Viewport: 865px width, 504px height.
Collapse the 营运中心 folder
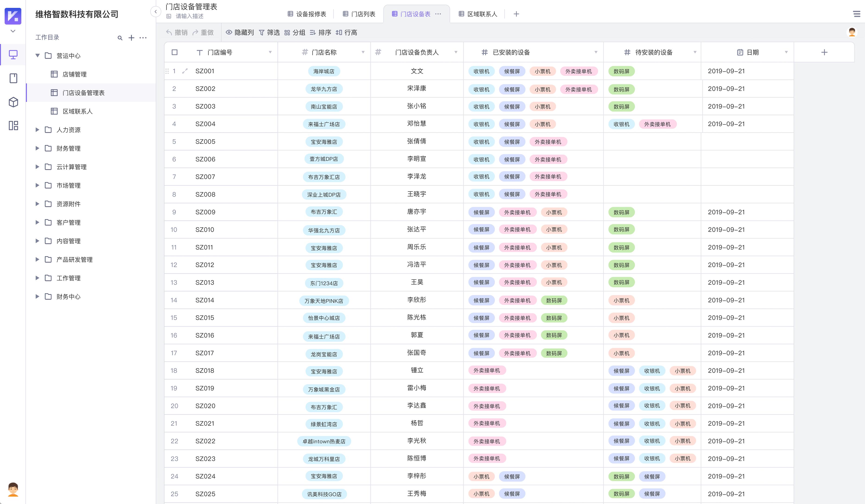point(37,56)
